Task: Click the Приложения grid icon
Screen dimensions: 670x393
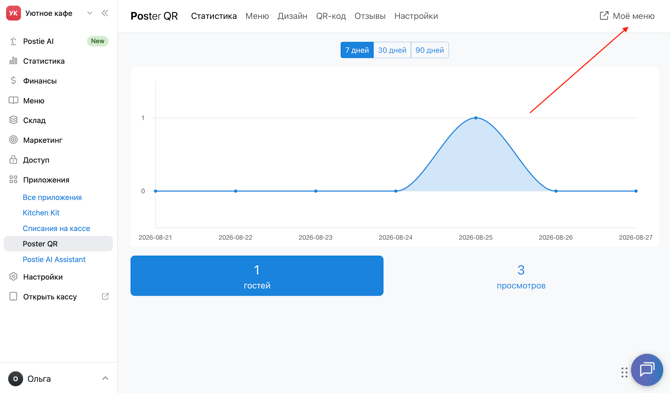Action: (x=13, y=179)
